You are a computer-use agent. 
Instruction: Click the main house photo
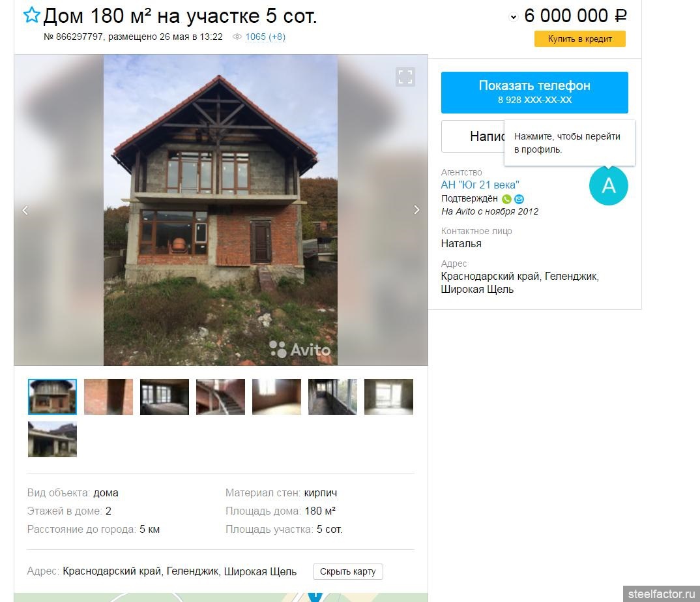(220, 210)
